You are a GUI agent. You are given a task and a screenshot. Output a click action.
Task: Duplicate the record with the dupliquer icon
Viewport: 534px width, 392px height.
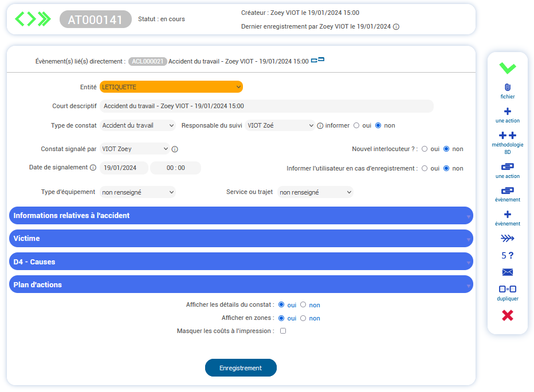(x=507, y=291)
